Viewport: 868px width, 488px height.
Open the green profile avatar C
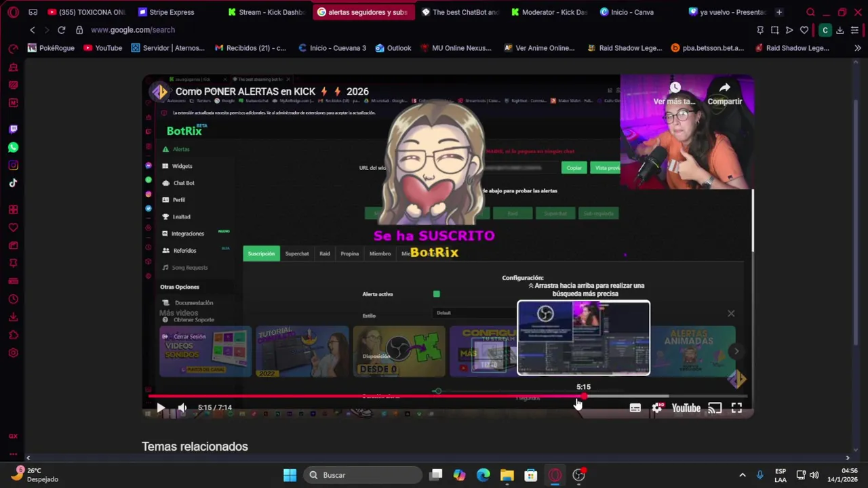[x=825, y=30]
